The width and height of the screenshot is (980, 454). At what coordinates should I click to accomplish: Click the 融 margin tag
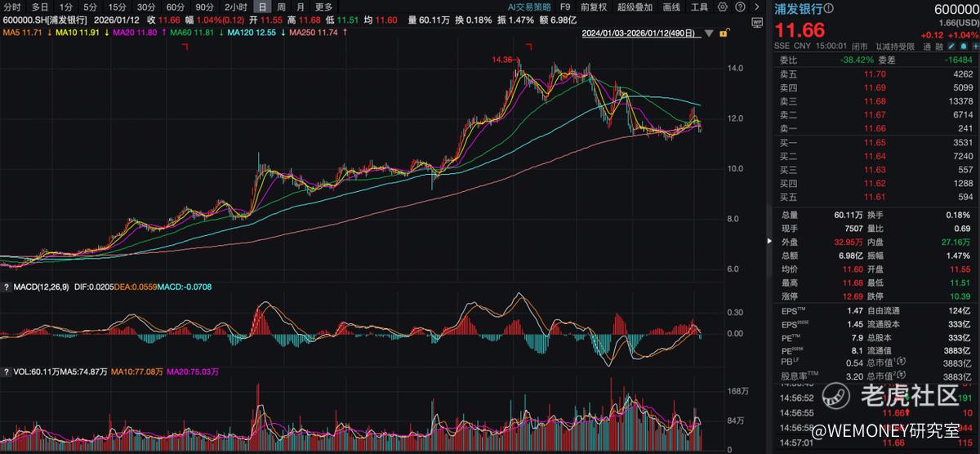[938, 47]
